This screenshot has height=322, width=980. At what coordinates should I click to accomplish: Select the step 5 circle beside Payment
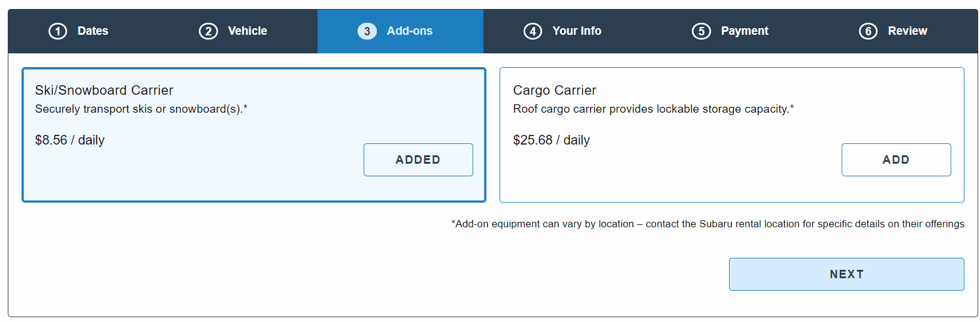[701, 31]
